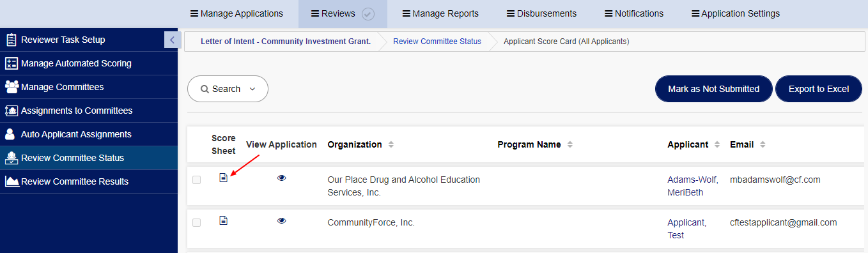Open applicant link Applicant, Test

[x=687, y=229]
